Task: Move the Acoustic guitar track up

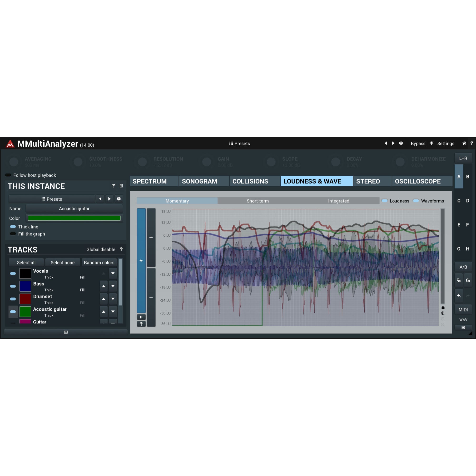Action: click(x=104, y=312)
